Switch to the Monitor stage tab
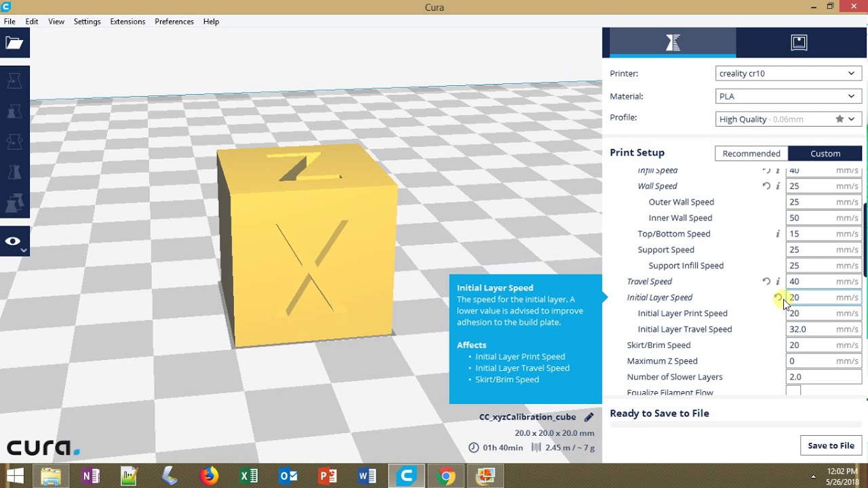This screenshot has height=488, width=868. [x=799, y=43]
